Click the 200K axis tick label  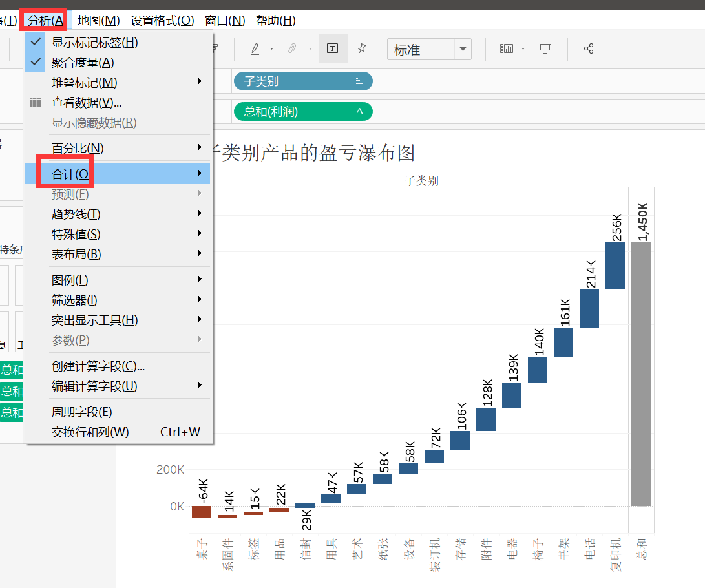170,470
